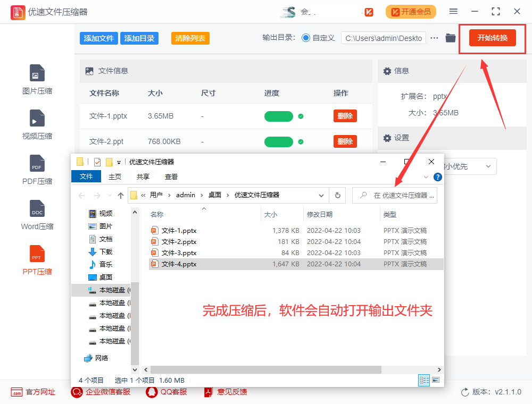532x404 pixels.
Task: Open the quick access toolbar customize dropdown
Action: pyautogui.click(x=119, y=162)
